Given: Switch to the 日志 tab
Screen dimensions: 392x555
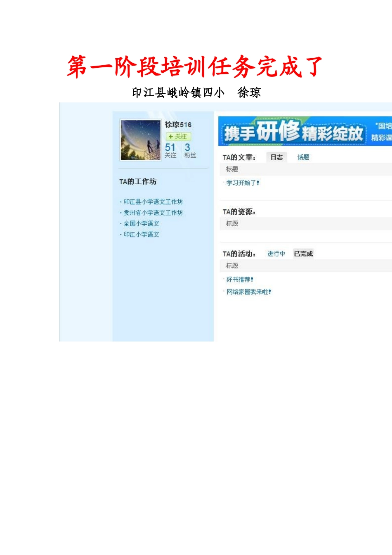Looking at the screenshot, I should point(277,157).
